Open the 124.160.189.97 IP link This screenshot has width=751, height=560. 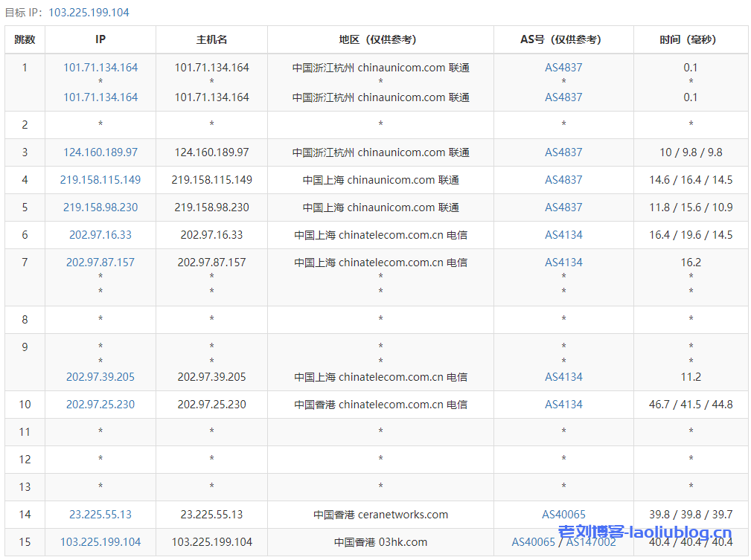point(100,152)
